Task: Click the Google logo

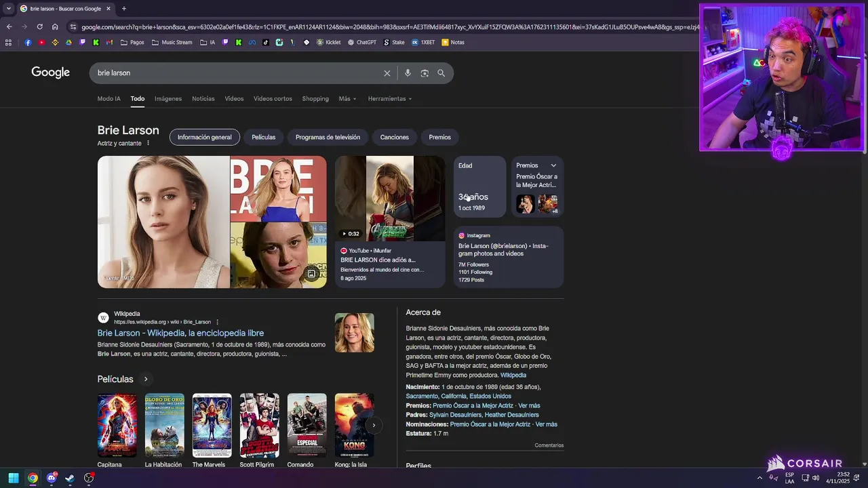Action: tap(51, 73)
